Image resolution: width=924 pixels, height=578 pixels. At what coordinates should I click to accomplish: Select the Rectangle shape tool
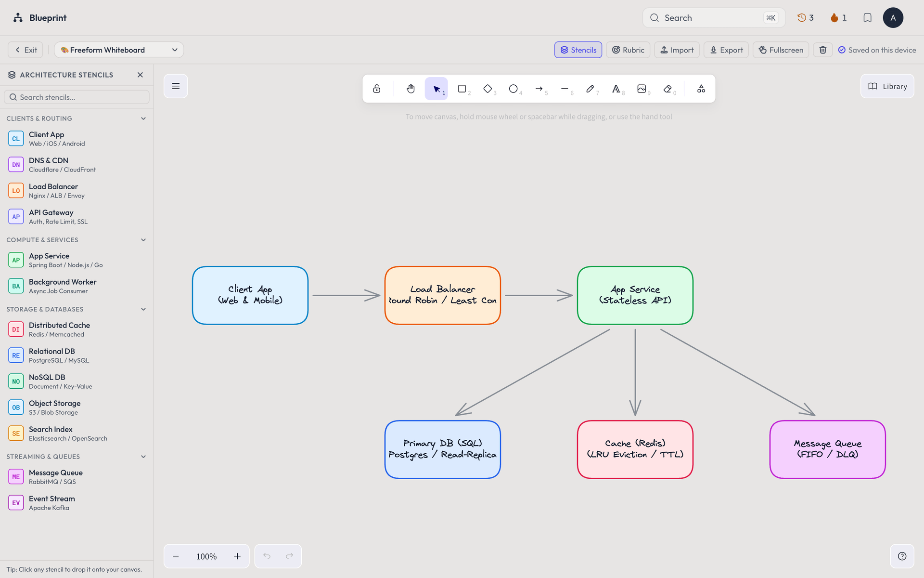coord(462,89)
